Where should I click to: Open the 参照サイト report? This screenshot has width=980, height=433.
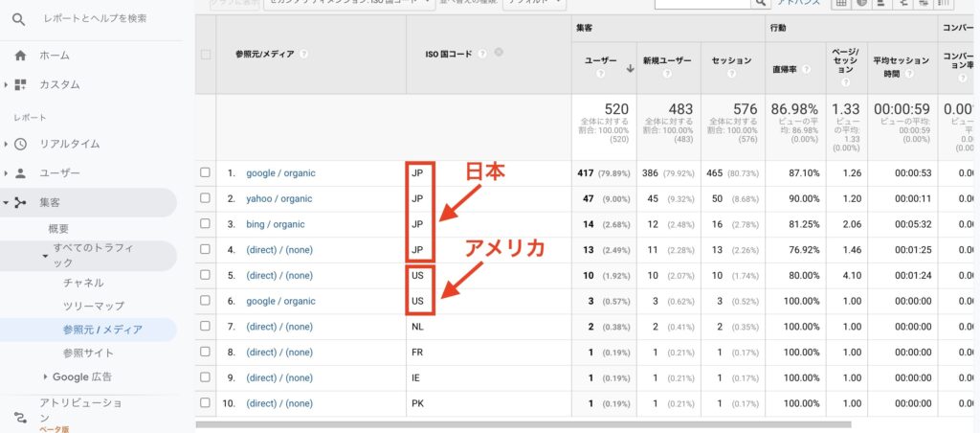pos(88,353)
